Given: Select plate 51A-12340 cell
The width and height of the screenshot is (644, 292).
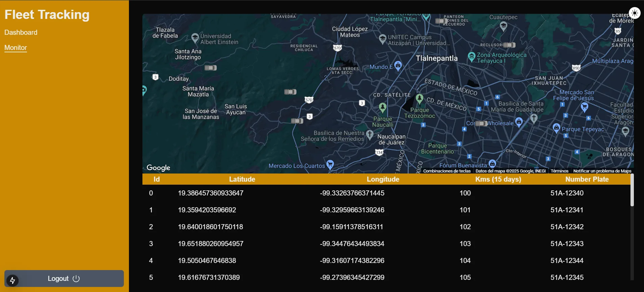Looking at the screenshot, I should coord(567,193).
